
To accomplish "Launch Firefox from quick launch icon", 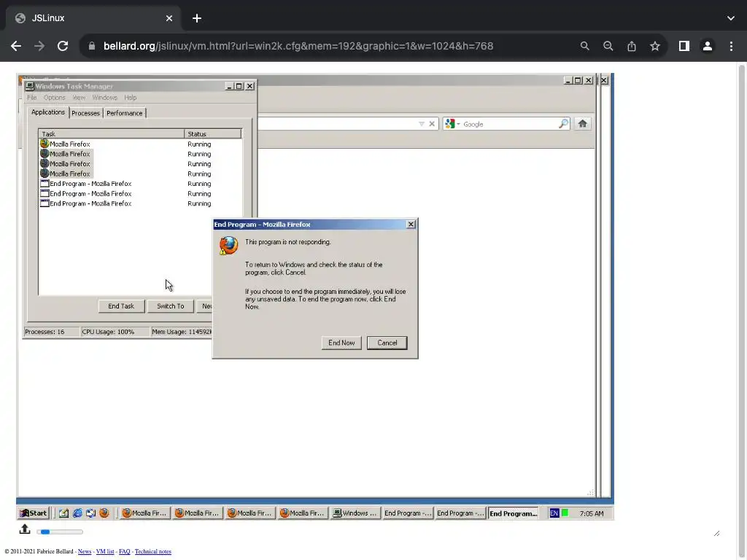I will [104, 513].
